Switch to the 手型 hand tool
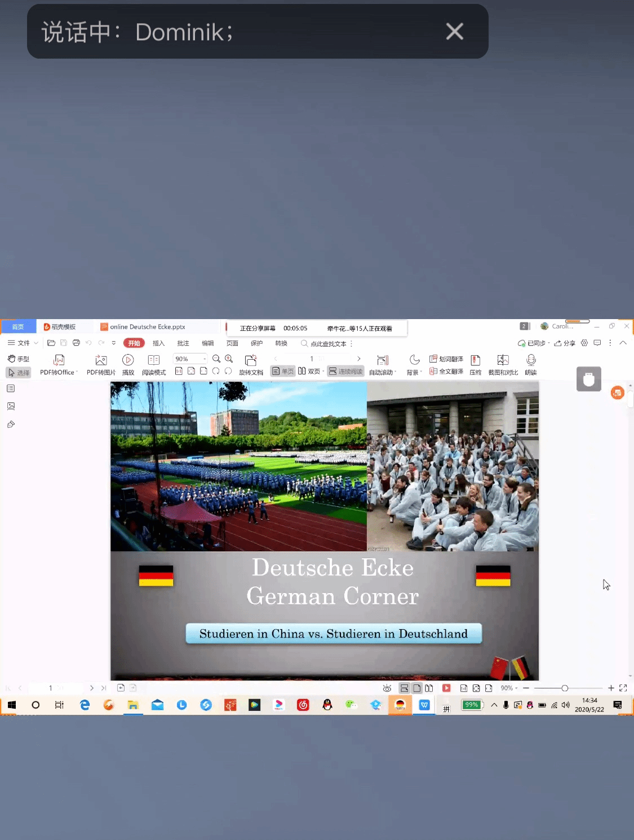Image resolution: width=634 pixels, height=840 pixels. click(18, 359)
